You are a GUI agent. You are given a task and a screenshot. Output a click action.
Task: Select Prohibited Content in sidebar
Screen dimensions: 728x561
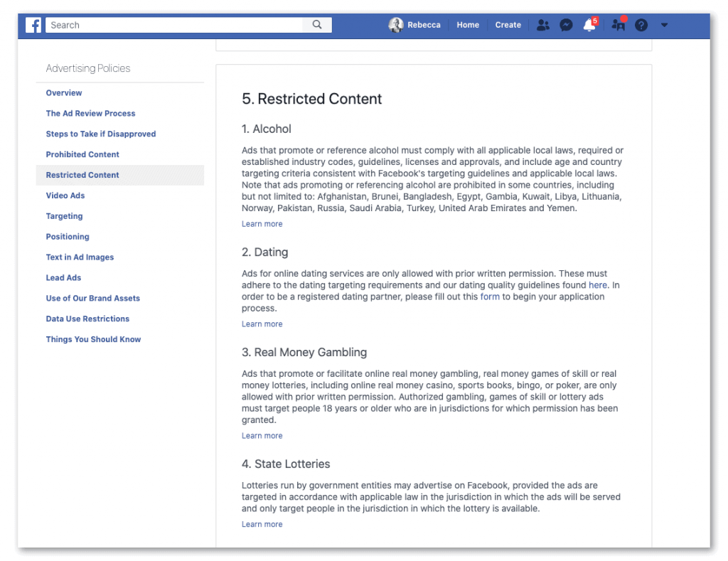[x=82, y=154]
